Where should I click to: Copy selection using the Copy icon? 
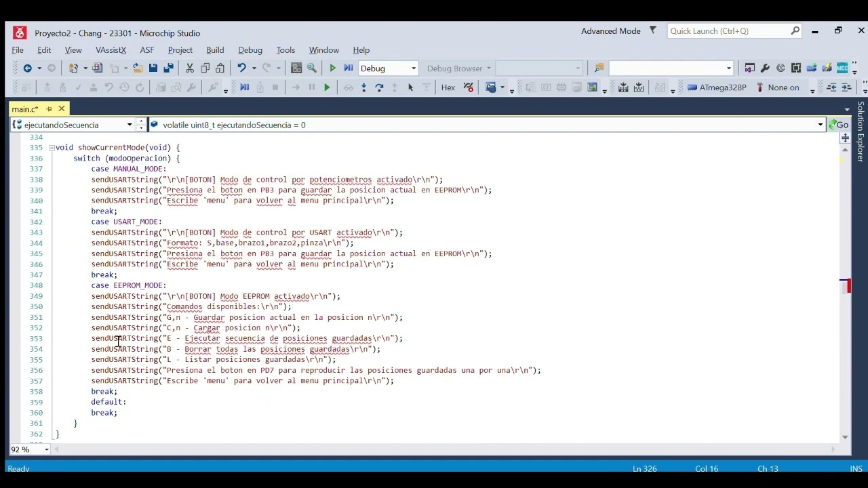(x=205, y=68)
